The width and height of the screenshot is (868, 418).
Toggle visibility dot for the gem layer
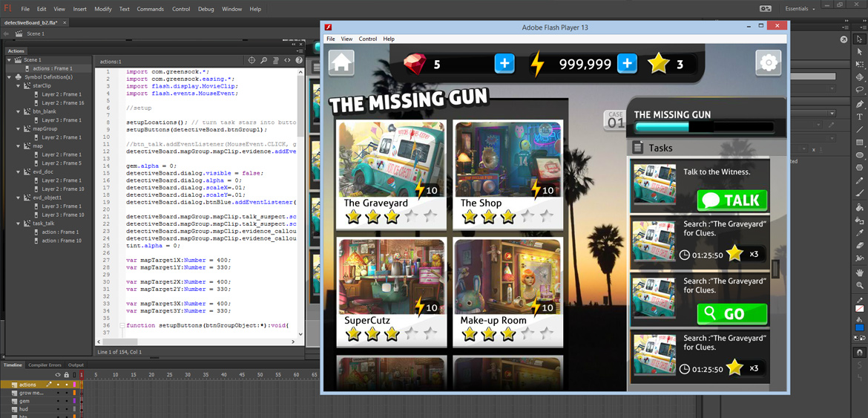tap(58, 401)
